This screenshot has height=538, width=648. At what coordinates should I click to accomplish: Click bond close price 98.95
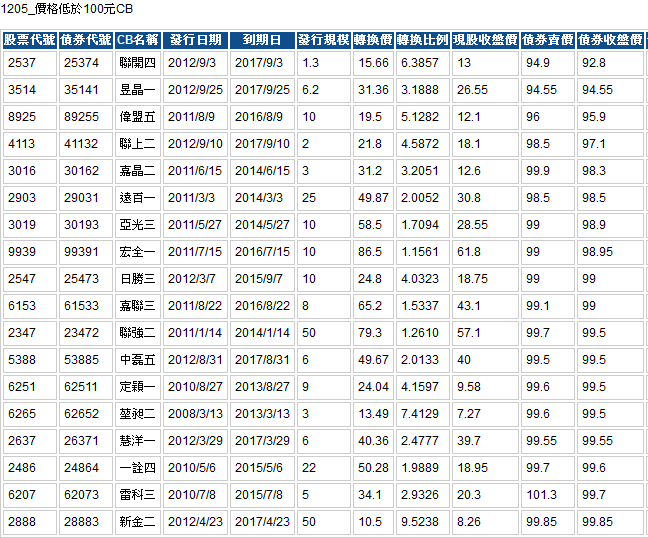point(610,252)
